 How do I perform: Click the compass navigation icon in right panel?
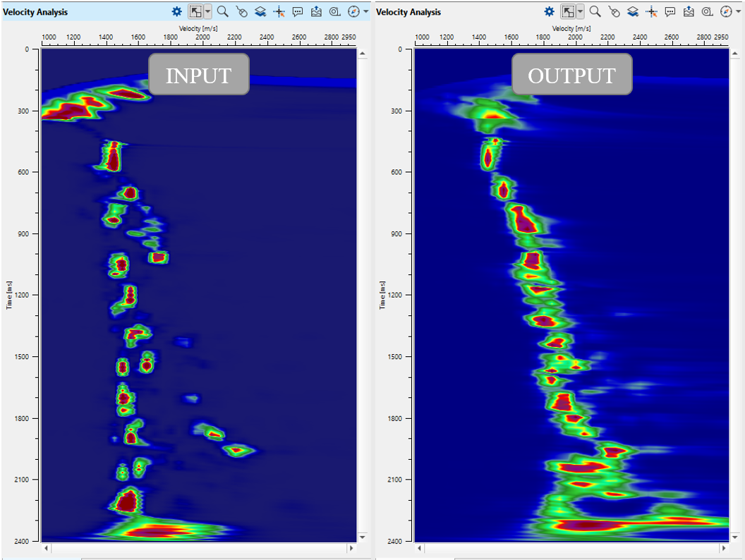(x=726, y=11)
